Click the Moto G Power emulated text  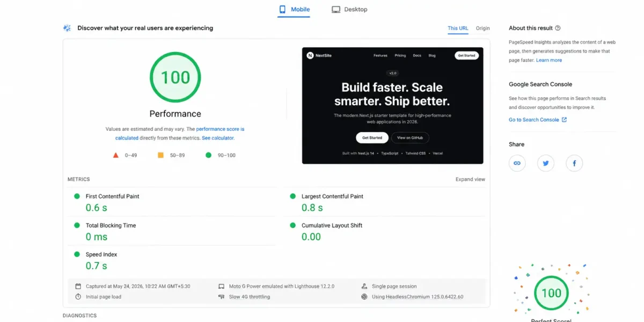tap(282, 286)
